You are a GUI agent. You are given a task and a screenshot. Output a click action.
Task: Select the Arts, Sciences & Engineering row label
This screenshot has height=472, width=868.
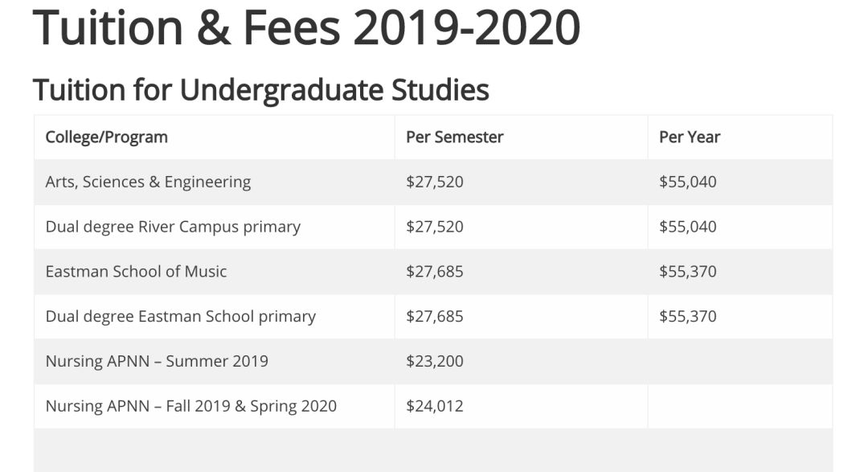pyautogui.click(x=148, y=182)
